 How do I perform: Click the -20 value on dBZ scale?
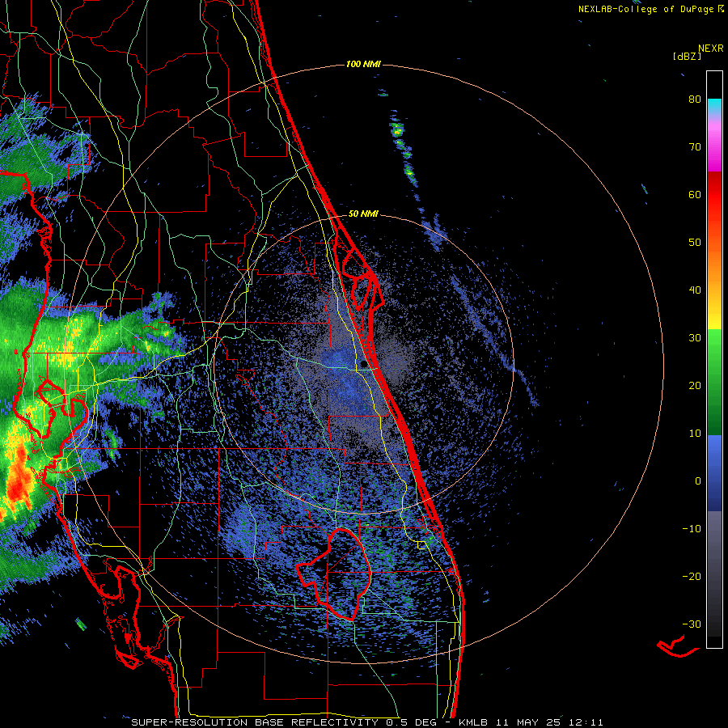pos(692,576)
